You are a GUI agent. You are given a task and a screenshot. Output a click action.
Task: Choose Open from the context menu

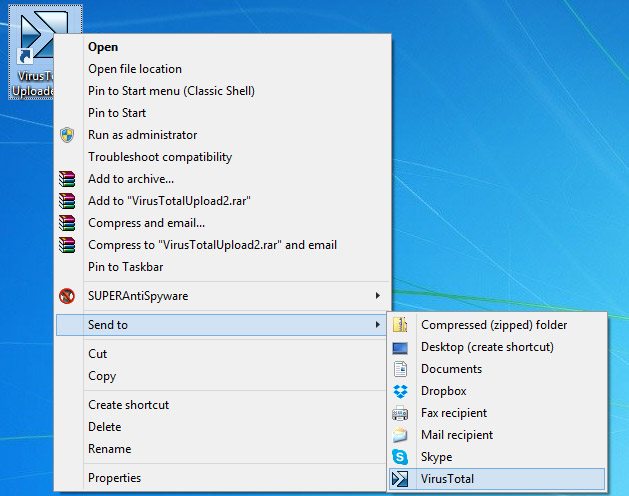(222, 47)
